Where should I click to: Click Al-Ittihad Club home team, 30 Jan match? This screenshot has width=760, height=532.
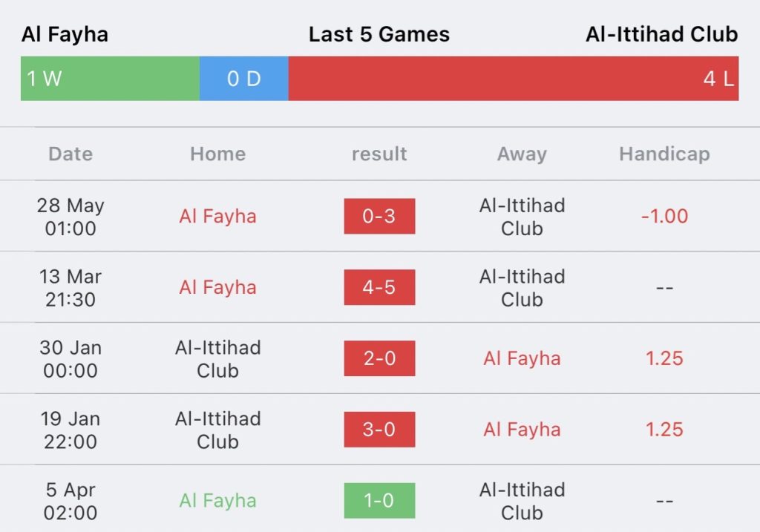pos(217,359)
